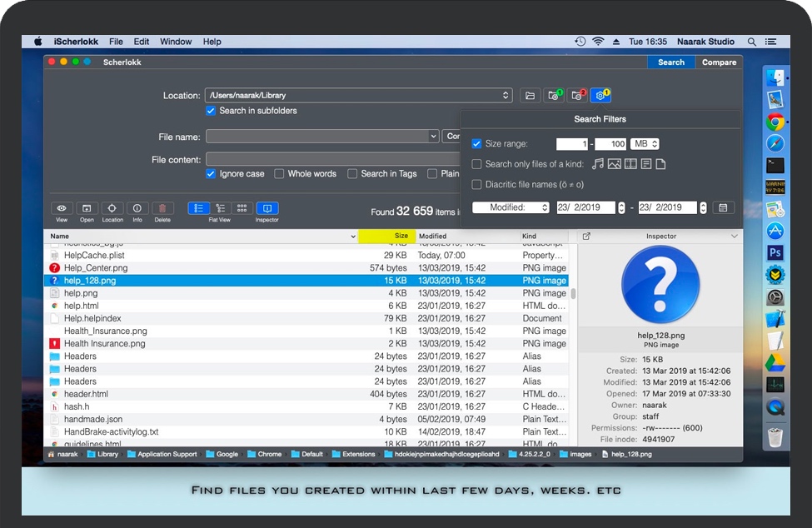Disable the Size range checkbox
The height and width of the screenshot is (528, 812).
[x=477, y=144]
